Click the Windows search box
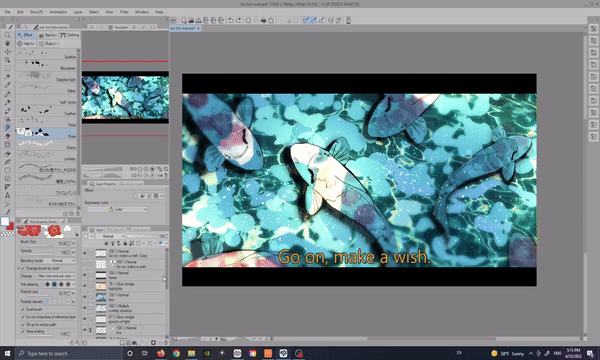This screenshot has height=360, width=600. 69,353
